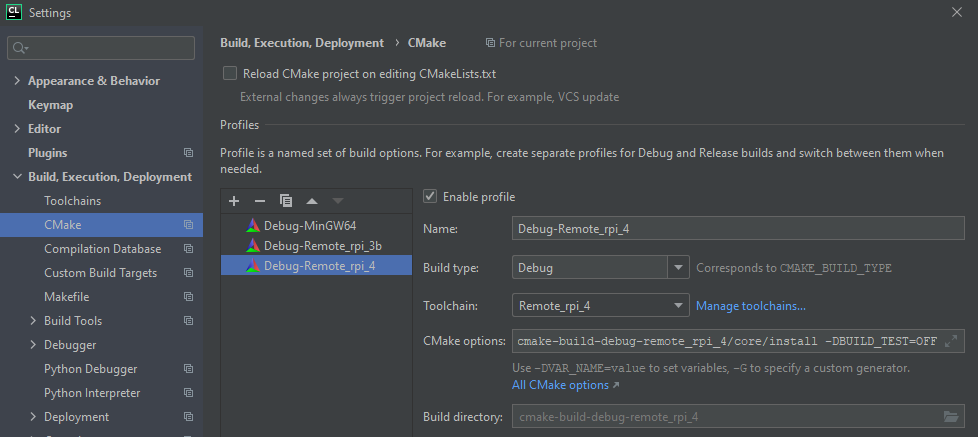Copy the selected CMake profile
Viewport: 978px width, 437px height.
tap(286, 201)
